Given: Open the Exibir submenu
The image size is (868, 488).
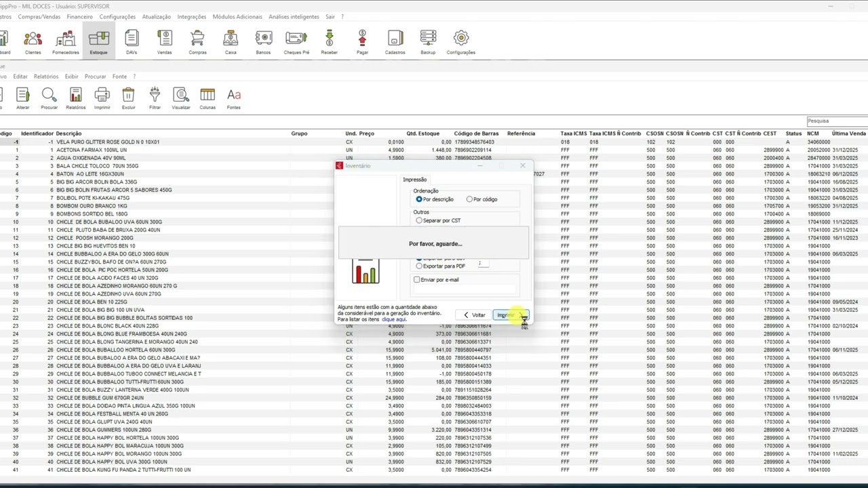Looking at the screenshot, I should pos(72,77).
